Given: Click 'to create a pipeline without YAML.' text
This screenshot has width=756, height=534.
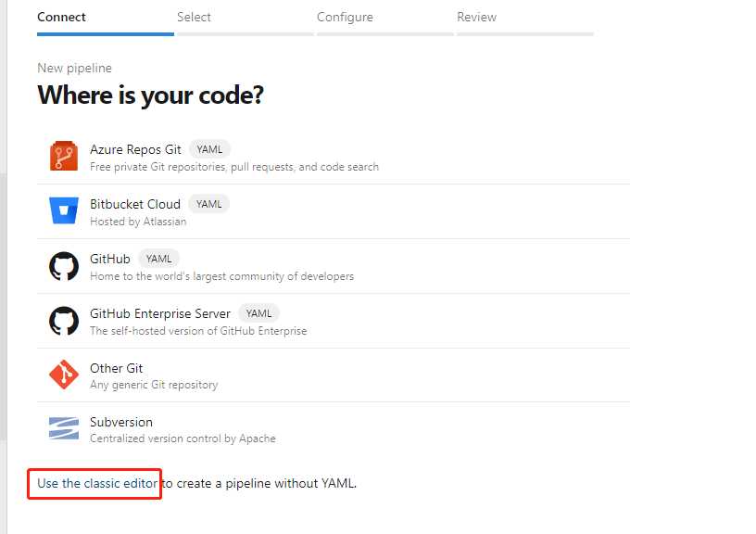Looking at the screenshot, I should coord(258,483).
